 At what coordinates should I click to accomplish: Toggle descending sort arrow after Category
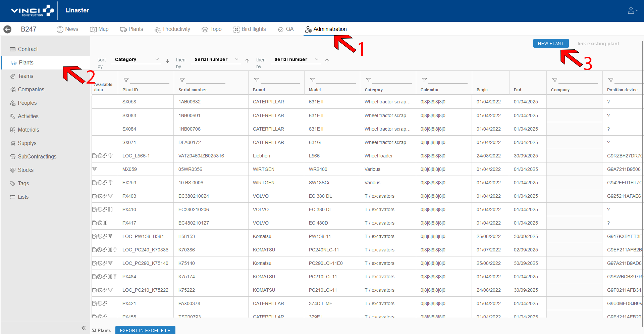[x=167, y=61]
